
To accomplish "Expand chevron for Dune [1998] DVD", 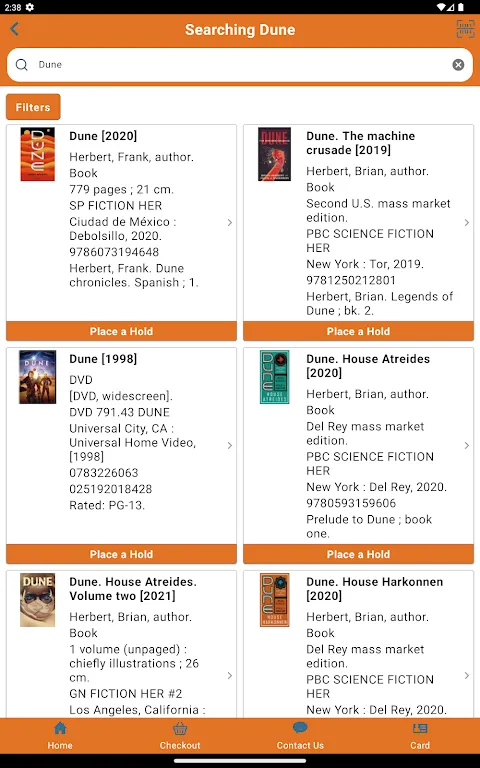I will pyautogui.click(x=230, y=445).
